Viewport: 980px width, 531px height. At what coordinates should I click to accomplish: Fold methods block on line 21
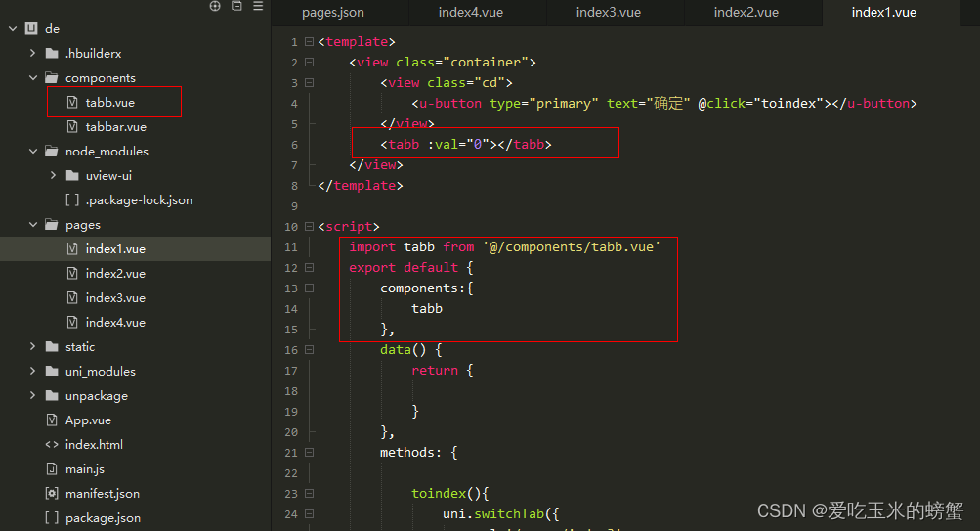click(x=309, y=452)
